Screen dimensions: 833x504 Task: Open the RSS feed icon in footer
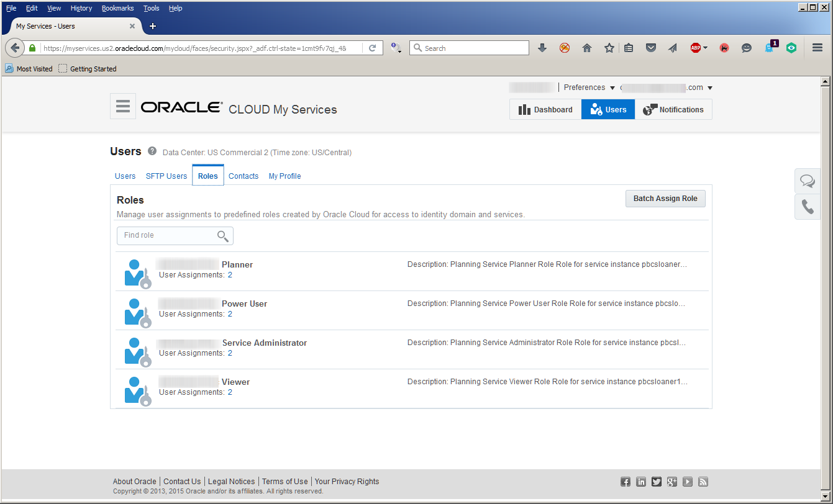[703, 482]
